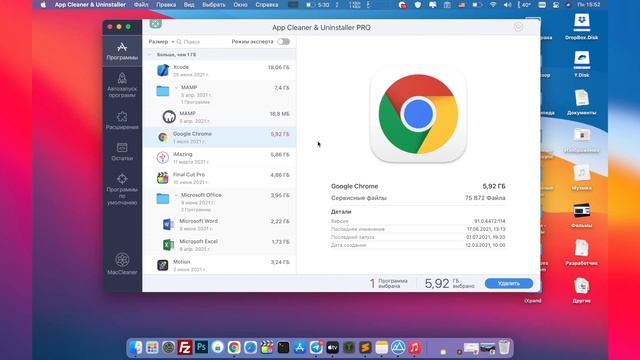Open MacCleaner from the sidebar
640x360 pixels.
122,264
